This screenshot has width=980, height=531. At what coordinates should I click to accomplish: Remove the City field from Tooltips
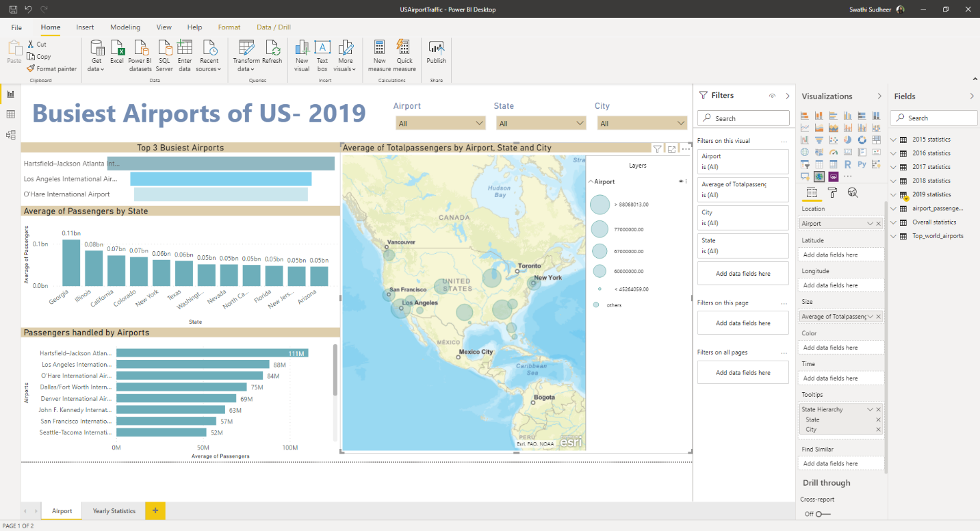click(878, 430)
